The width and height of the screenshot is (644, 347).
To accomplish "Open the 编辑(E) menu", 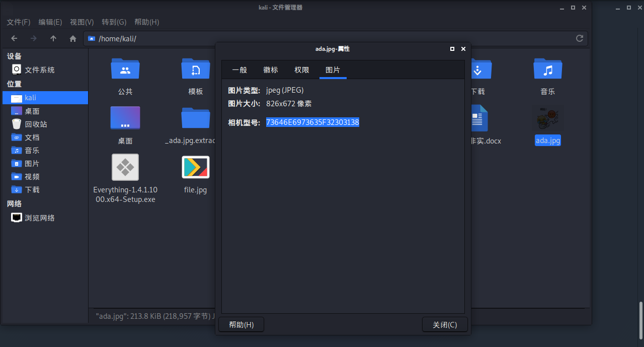I will coord(50,22).
